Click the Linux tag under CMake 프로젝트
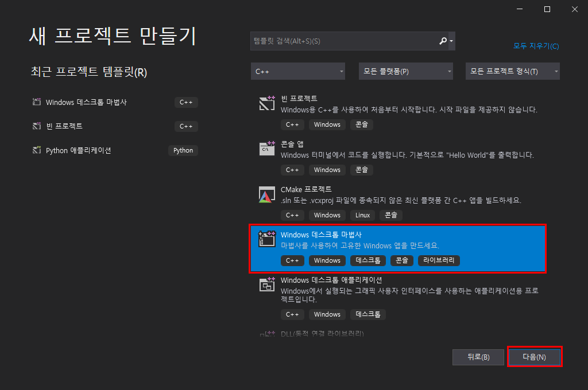588x390 pixels. pyautogui.click(x=363, y=215)
